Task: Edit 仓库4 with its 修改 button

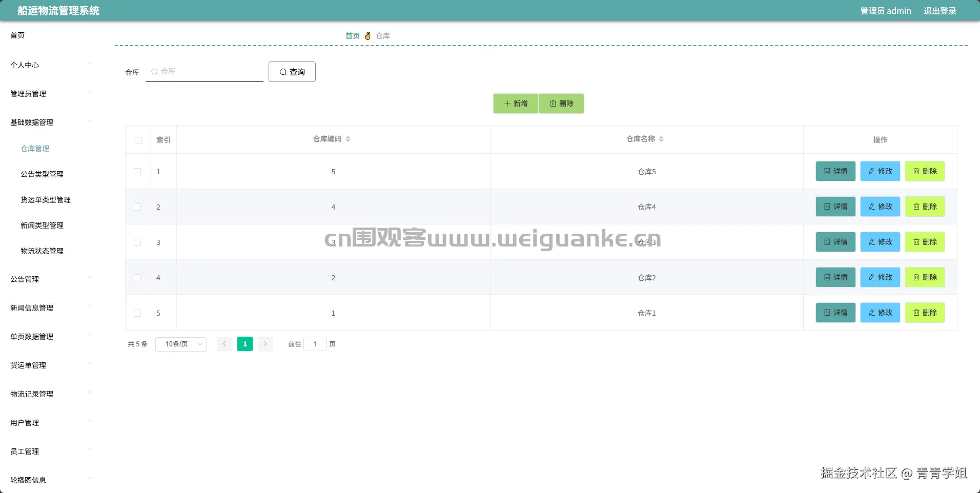Action: coord(880,207)
